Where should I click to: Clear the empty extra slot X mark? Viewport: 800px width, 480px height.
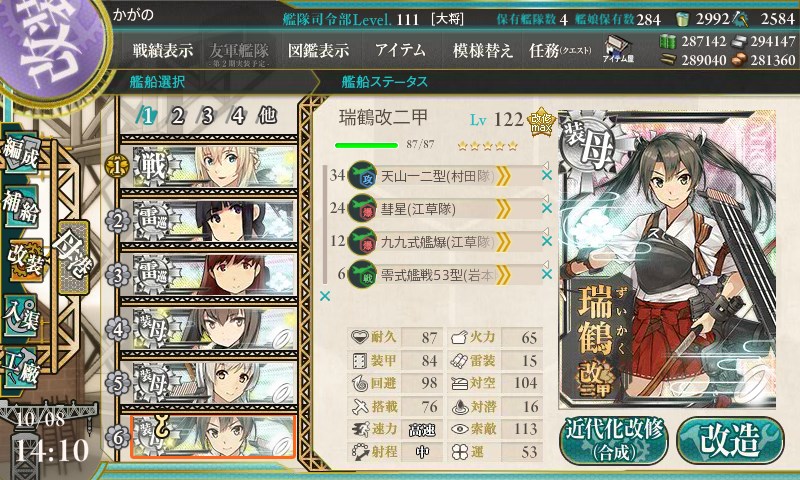coord(324,296)
